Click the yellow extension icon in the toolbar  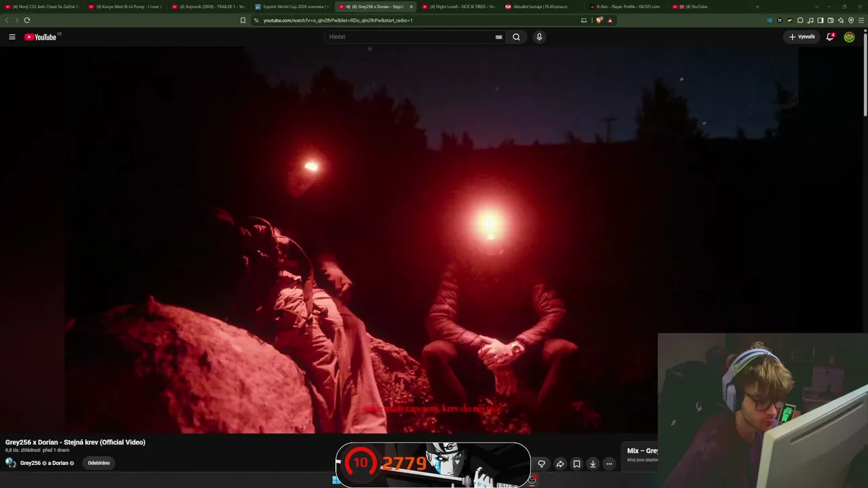tap(790, 20)
